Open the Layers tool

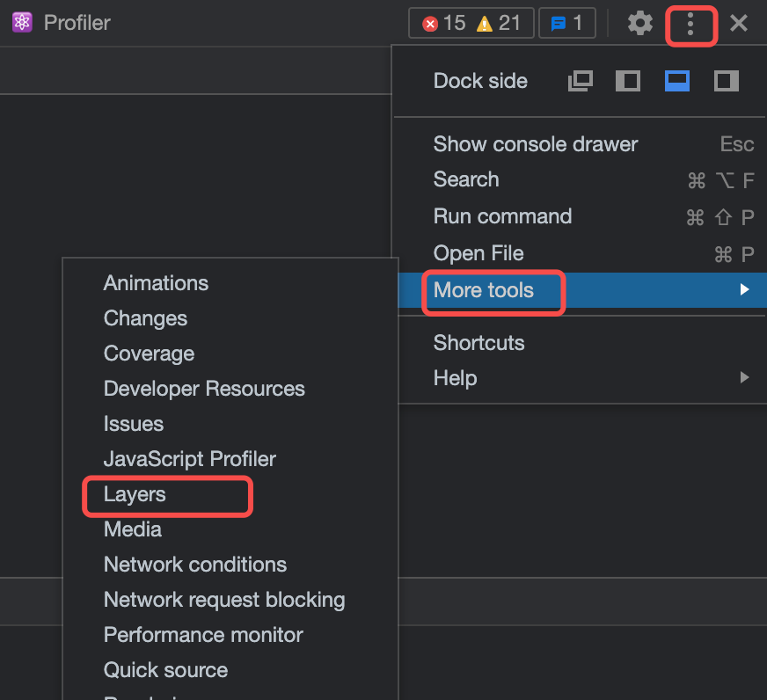[x=230, y=494]
